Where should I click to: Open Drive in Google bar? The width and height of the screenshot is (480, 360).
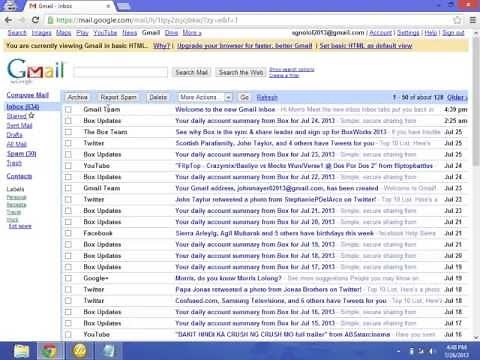point(171,33)
